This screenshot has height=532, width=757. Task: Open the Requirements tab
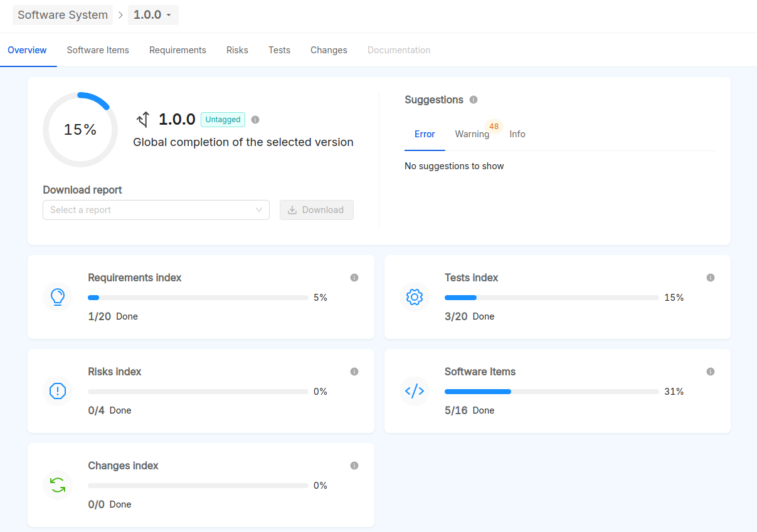tap(177, 50)
